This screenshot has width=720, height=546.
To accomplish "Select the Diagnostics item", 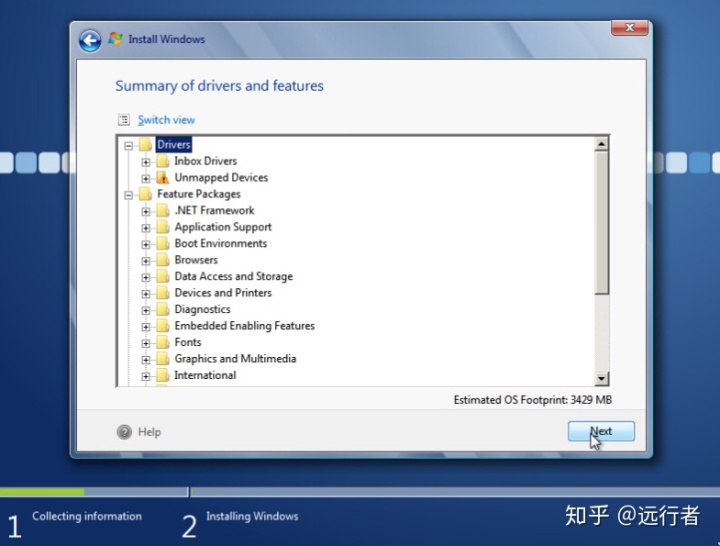I will click(202, 310).
